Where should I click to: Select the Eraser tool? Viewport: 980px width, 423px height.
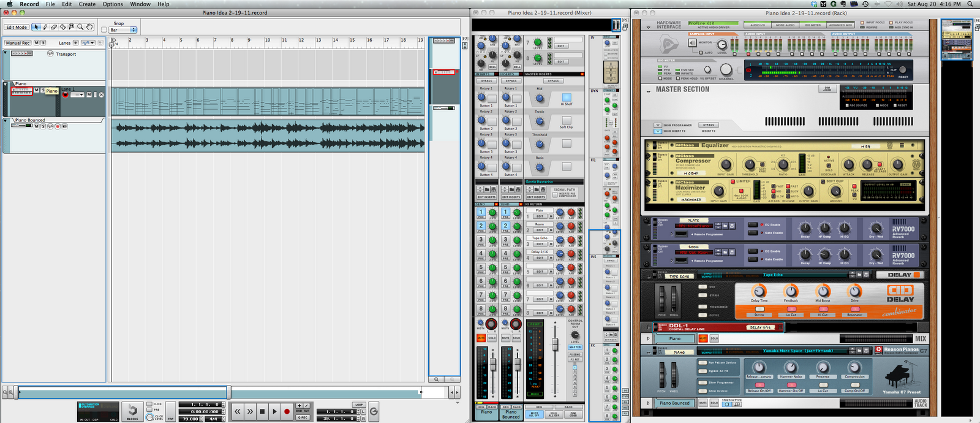coord(54,27)
